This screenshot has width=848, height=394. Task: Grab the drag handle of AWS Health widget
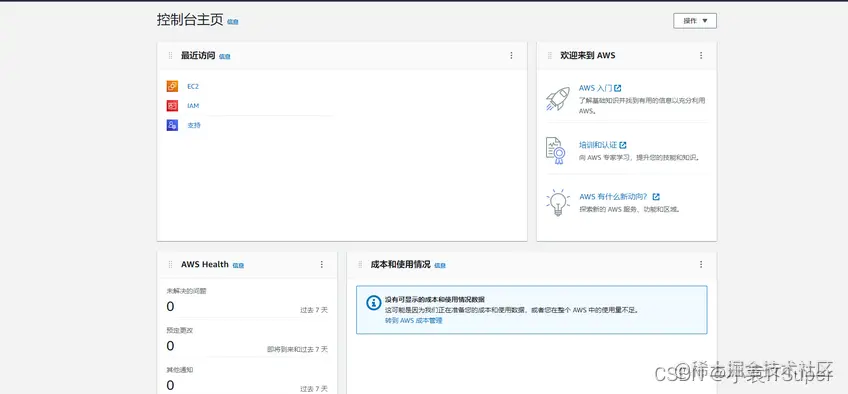click(x=170, y=264)
